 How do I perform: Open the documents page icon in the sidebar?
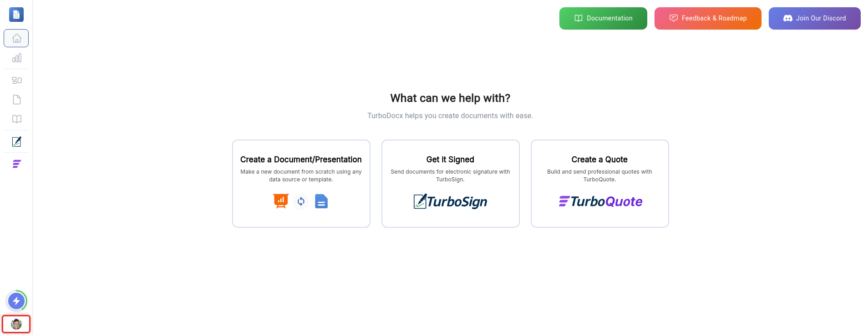[17, 100]
